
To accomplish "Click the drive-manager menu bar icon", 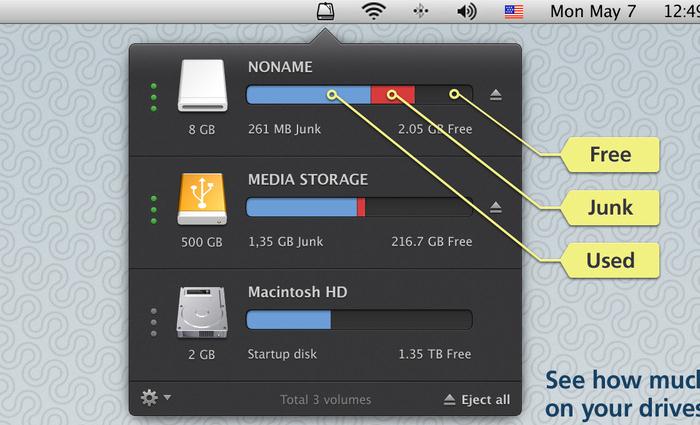I will (325, 11).
